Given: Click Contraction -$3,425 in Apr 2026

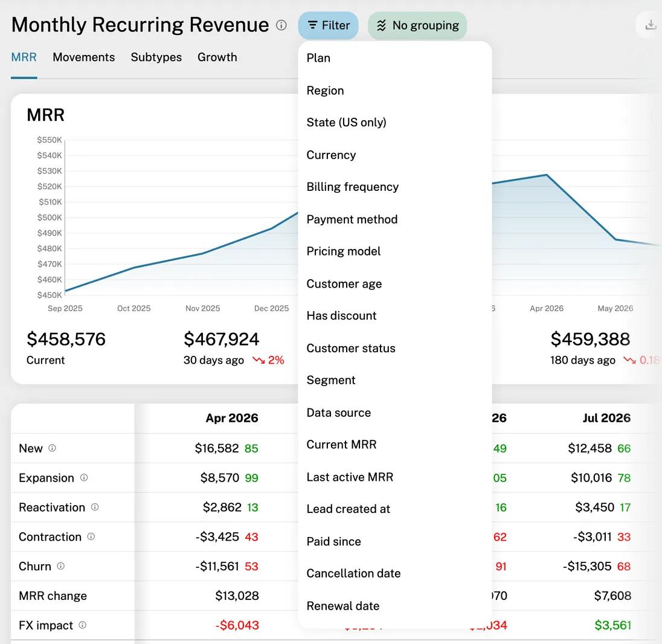Looking at the screenshot, I should [217, 536].
